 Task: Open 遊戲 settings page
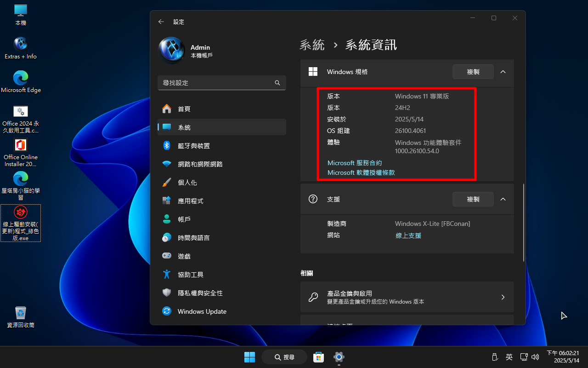(221, 256)
